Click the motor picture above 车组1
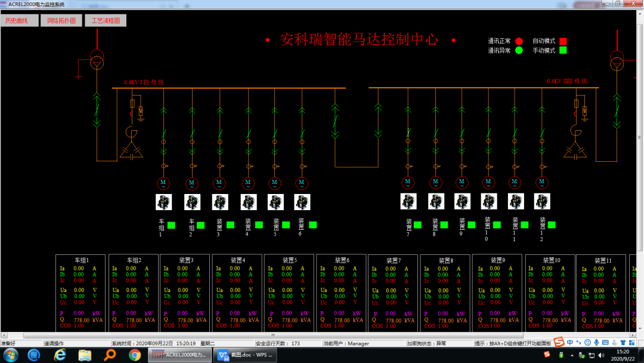 [x=163, y=202]
